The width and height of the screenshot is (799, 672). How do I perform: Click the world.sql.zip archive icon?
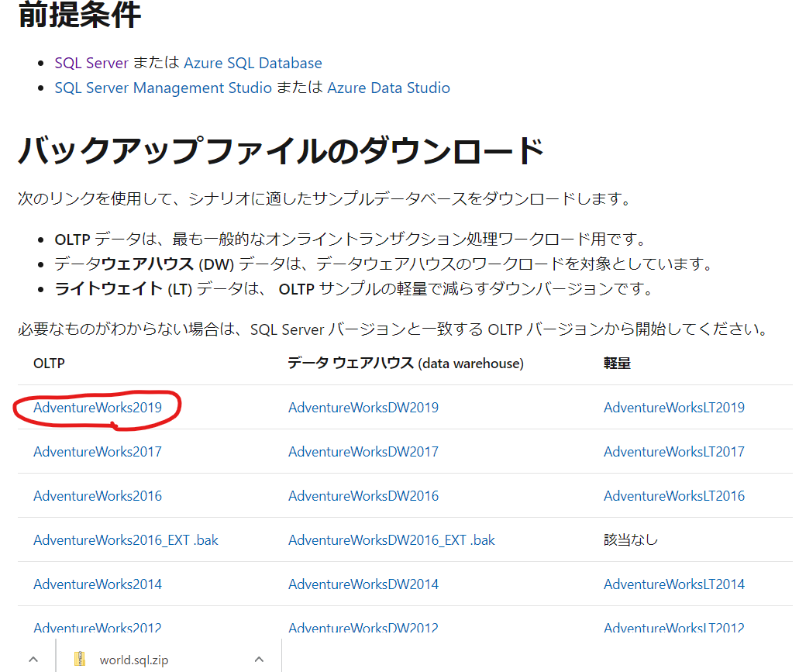[80, 660]
